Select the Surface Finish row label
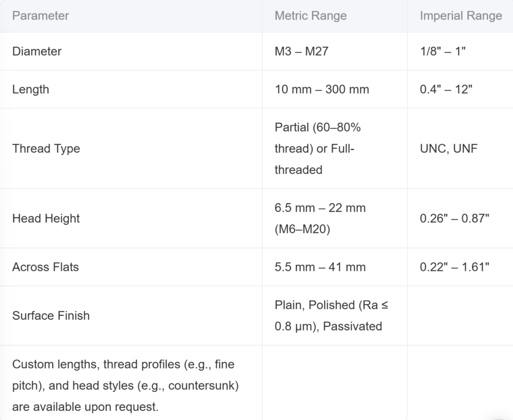Image resolution: width=513 pixels, height=420 pixels. (x=51, y=315)
